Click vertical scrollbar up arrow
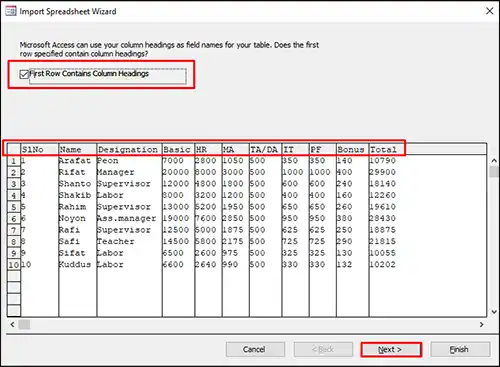This screenshot has width=500, height=367. [x=494, y=161]
